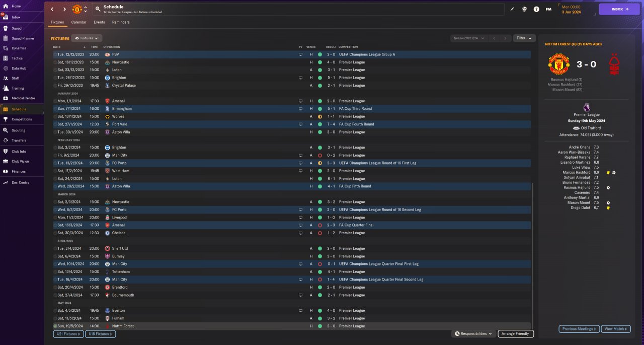
Task: Click the View Match button
Action: pos(615,329)
